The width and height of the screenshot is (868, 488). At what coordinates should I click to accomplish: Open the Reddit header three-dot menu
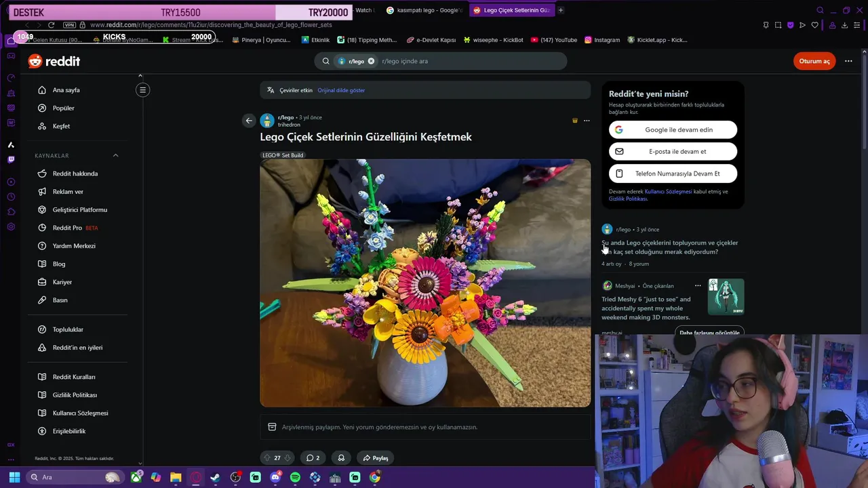coord(848,61)
